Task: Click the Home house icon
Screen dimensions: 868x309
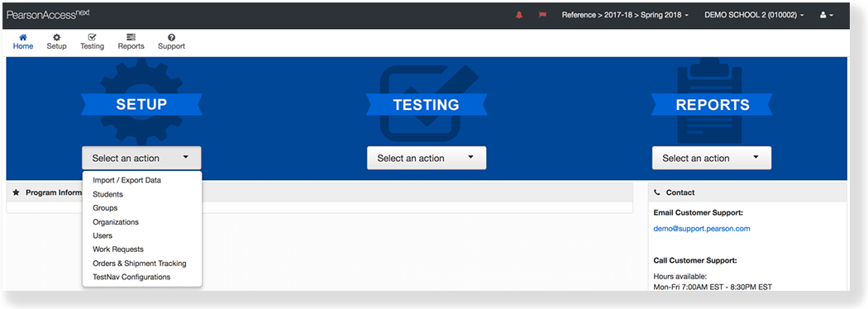Action: point(22,37)
